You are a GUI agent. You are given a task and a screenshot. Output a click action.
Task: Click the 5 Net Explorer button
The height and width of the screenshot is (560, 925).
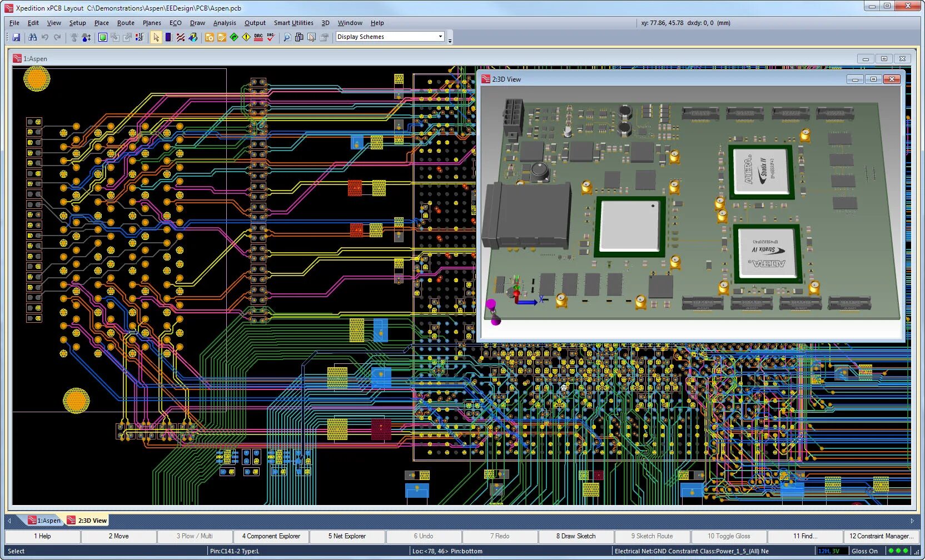point(347,536)
